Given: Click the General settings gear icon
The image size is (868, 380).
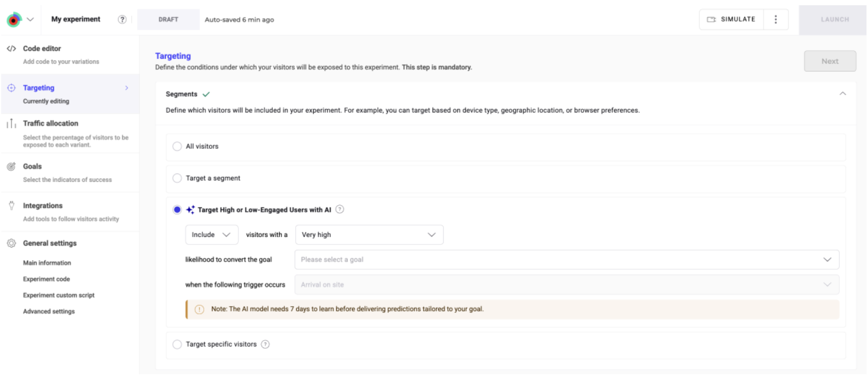Looking at the screenshot, I should (x=11, y=244).
